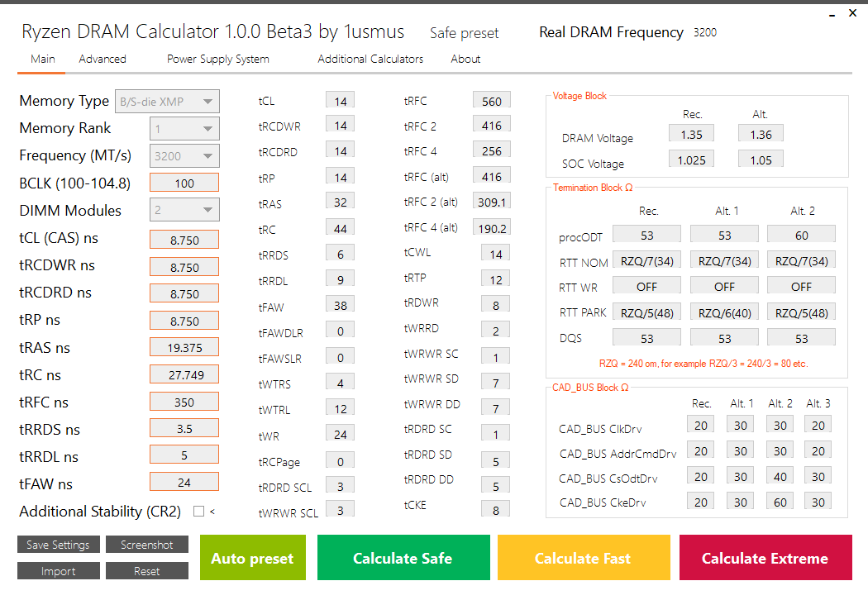
Task: Click the BCLK (100-104.8) input field
Action: [x=184, y=183]
